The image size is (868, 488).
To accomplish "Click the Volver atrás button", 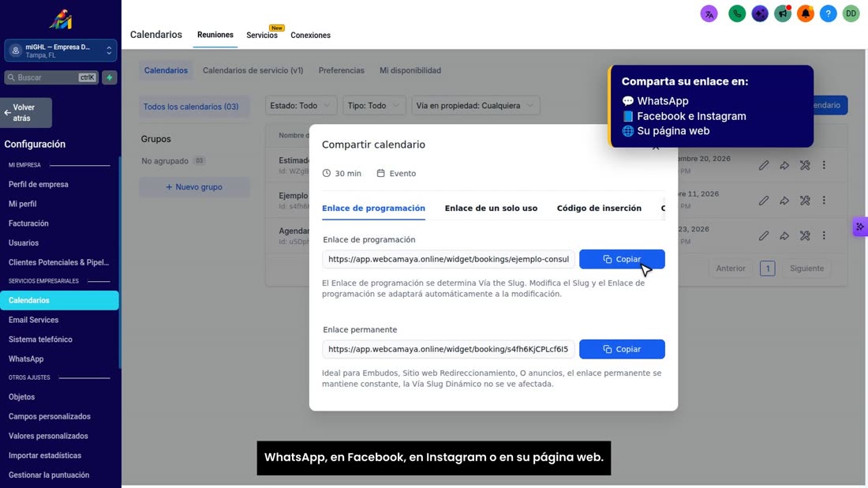I will (x=26, y=113).
